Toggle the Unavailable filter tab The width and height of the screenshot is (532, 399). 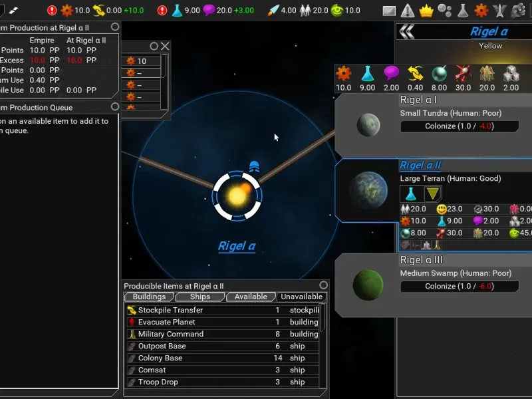point(302,297)
